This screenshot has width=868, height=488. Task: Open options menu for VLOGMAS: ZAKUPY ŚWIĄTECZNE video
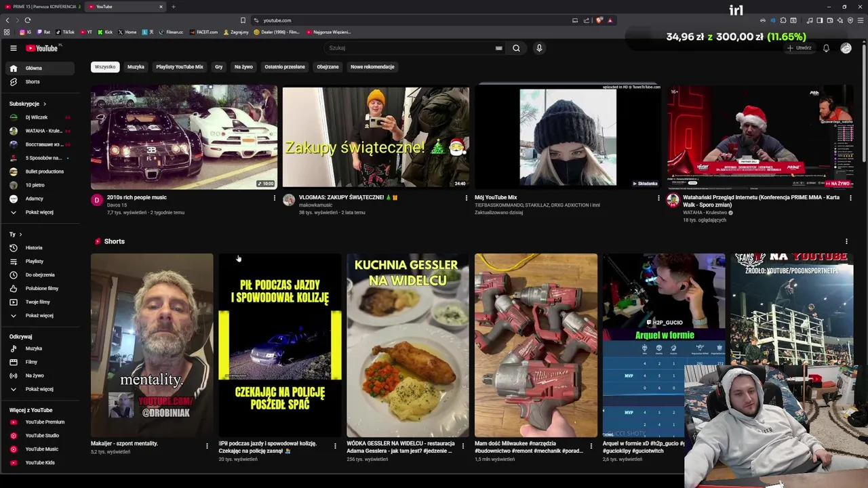466,198
